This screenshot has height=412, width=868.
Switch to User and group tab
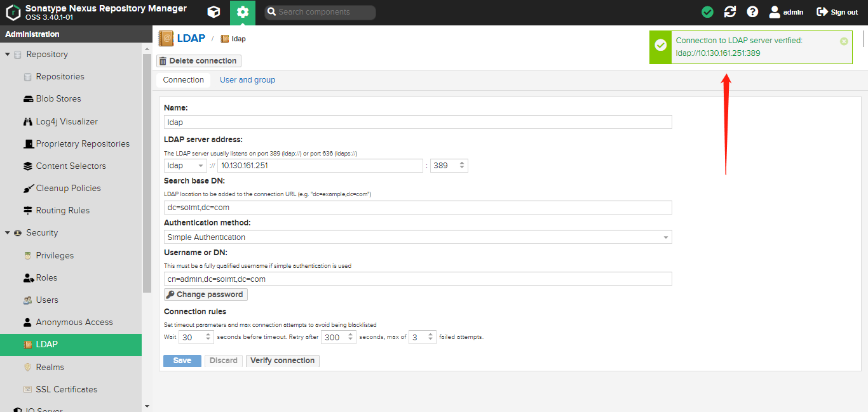coord(247,80)
